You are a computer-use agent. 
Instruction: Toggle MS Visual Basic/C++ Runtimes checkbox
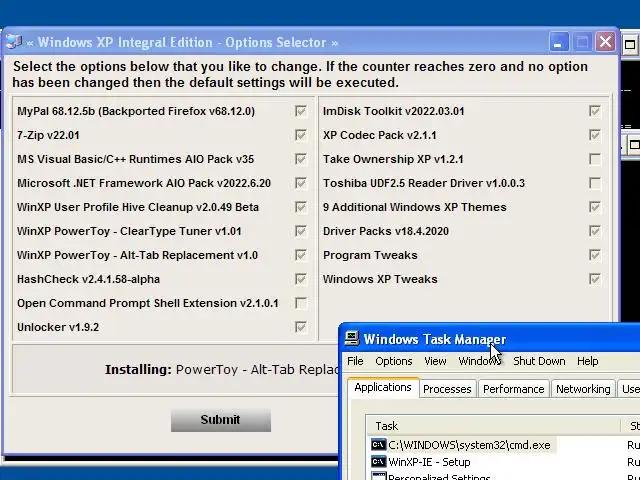coord(301,159)
